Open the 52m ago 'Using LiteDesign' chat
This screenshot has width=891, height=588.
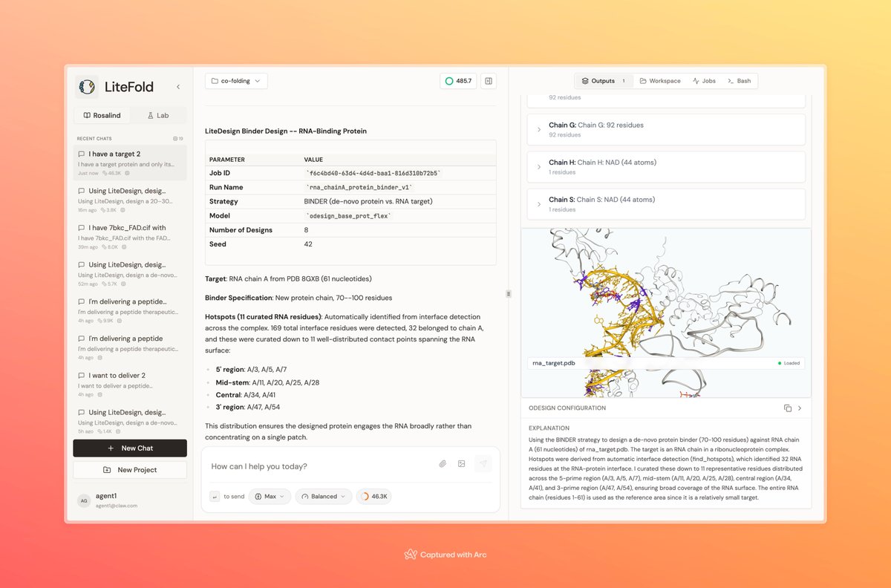[130, 273]
